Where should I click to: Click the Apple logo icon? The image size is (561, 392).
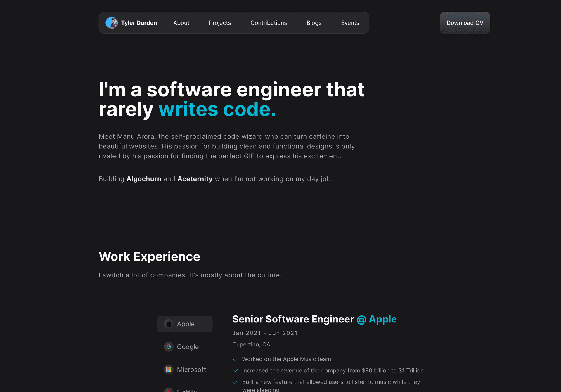pyautogui.click(x=169, y=324)
